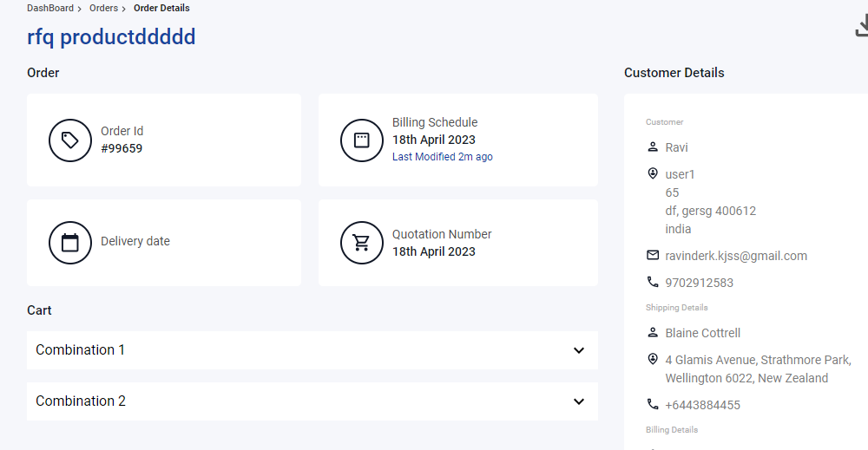Image resolution: width=868 pixels, height=450 pixels.
Task: Click the ravinderk.kjss@gmail.com email address
Action: click(x=736, y=256)
